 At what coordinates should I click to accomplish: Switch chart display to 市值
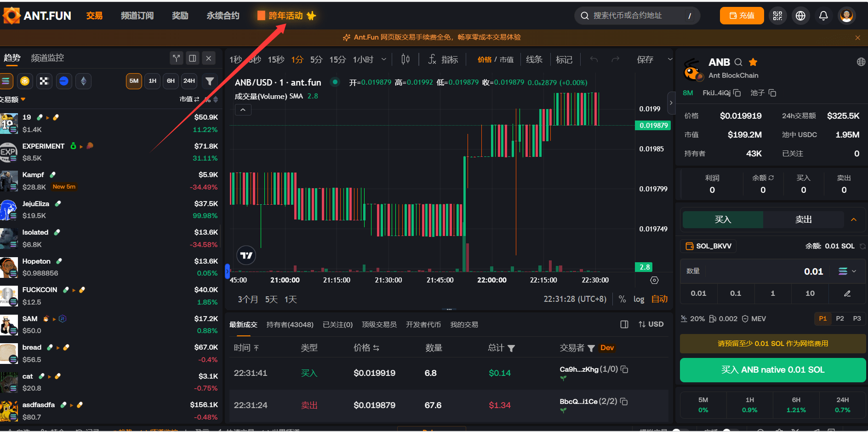[507, 59]
